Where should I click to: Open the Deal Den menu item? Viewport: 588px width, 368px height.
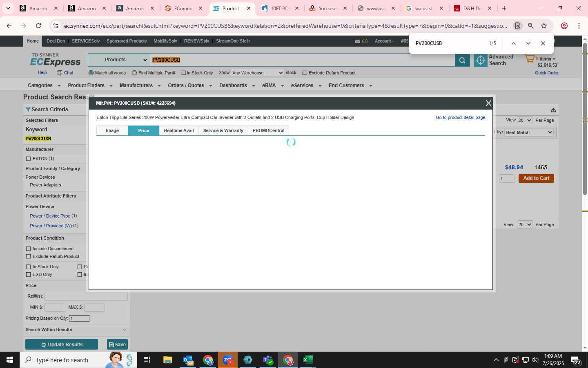tap(56, 41)
